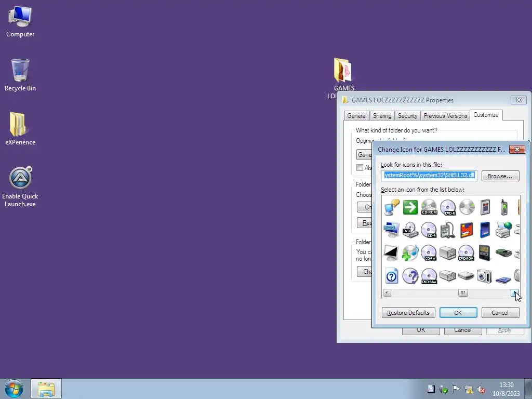Viewport: 532px width, 399px height.
Task: Click into the icon file path field
Action: 429,176
